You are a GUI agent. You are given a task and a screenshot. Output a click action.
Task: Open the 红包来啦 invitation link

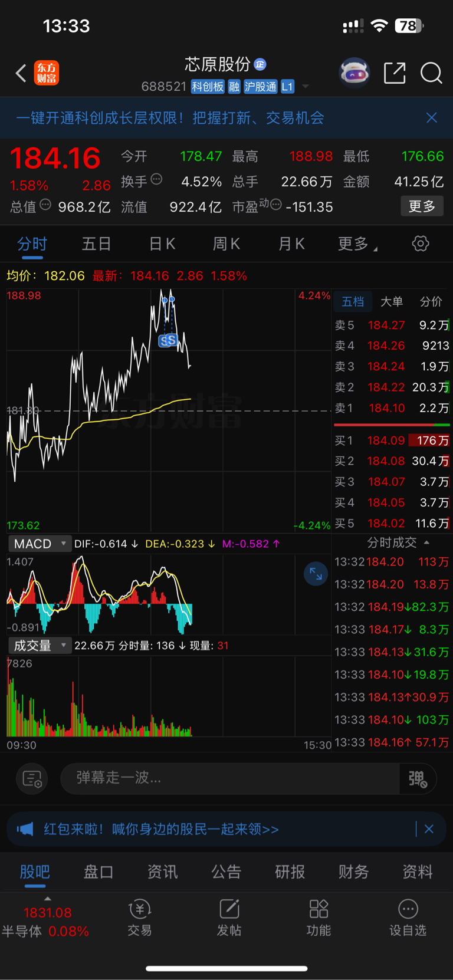161,829
